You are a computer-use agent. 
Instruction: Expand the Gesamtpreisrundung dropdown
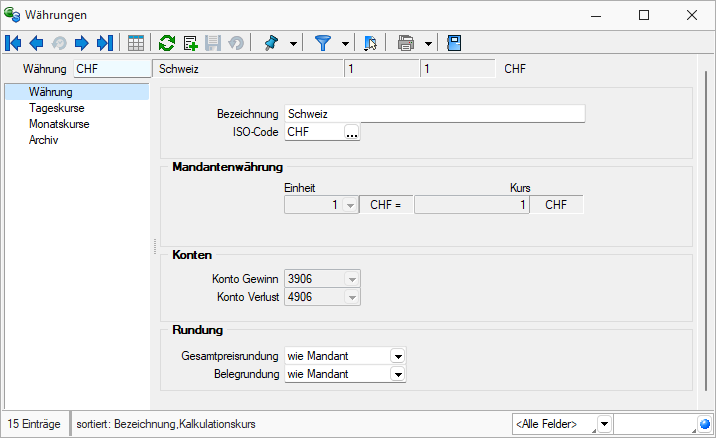397,355
